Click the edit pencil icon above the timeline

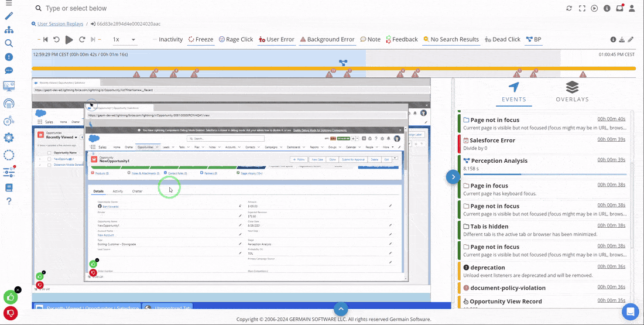click(x=631, y=39)
